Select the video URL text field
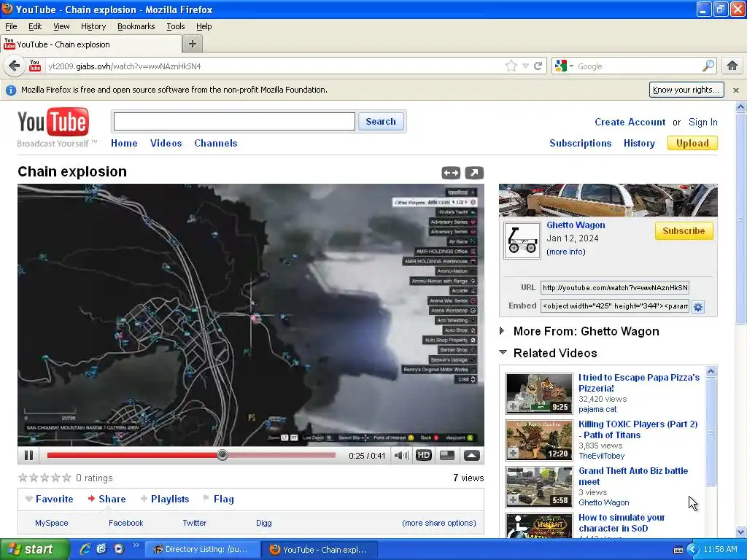 pos(614,287)
